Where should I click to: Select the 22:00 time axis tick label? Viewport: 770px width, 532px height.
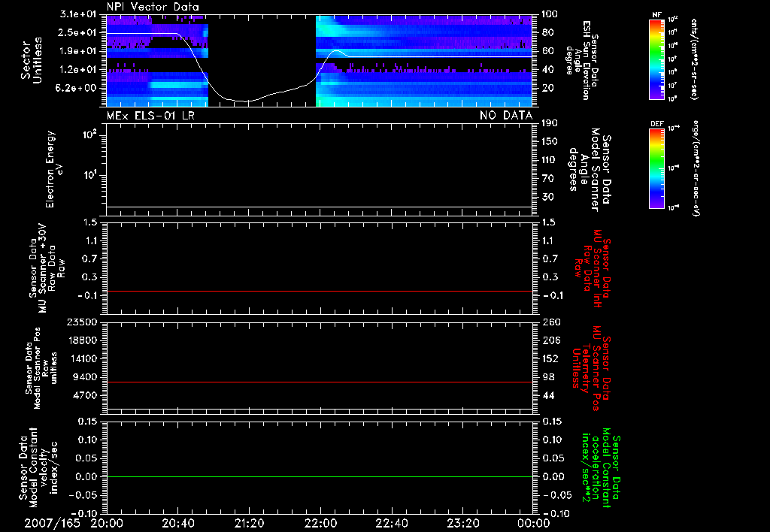coord(320,522)
